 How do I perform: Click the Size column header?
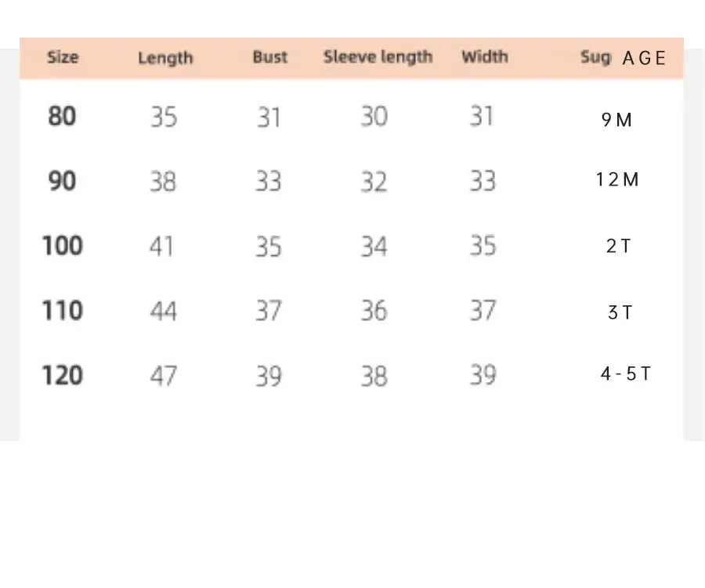63,57
